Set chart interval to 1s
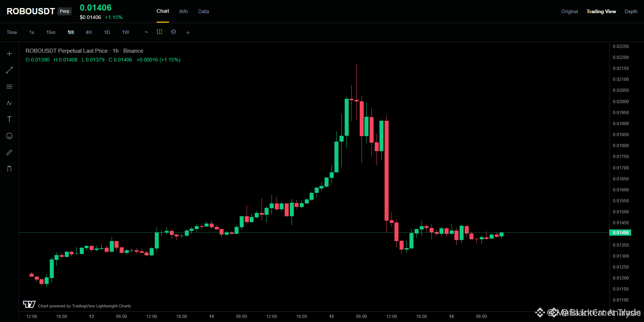Screen dimensions: 644x322 32,32
